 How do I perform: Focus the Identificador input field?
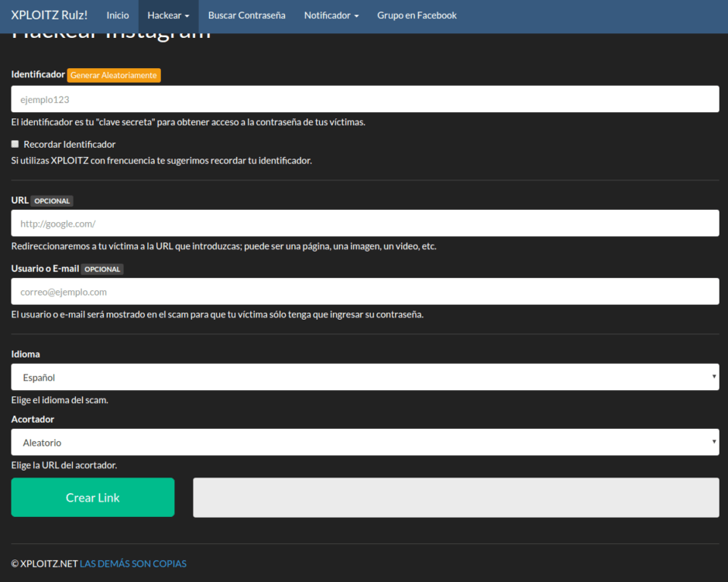pos(365,99)
